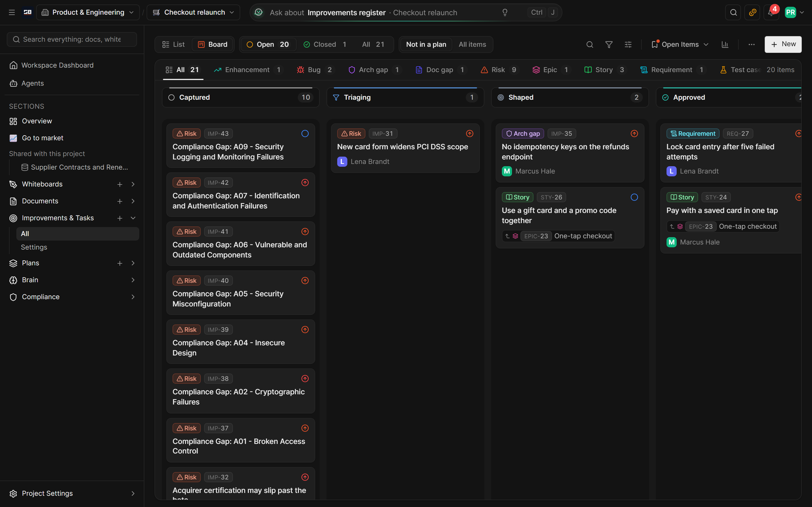
Task: Open the Product & Engineering workspace dropdown
Action: pos(88,12)
